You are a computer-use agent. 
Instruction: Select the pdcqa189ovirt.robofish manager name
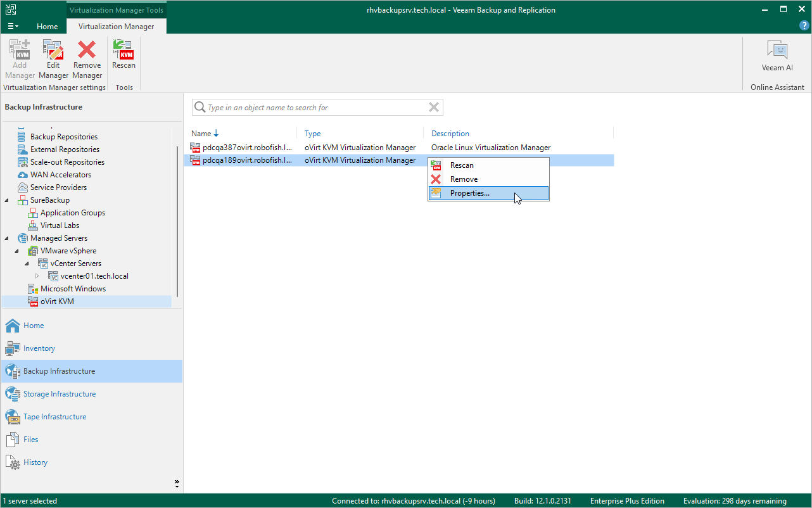tap(248, 160)
